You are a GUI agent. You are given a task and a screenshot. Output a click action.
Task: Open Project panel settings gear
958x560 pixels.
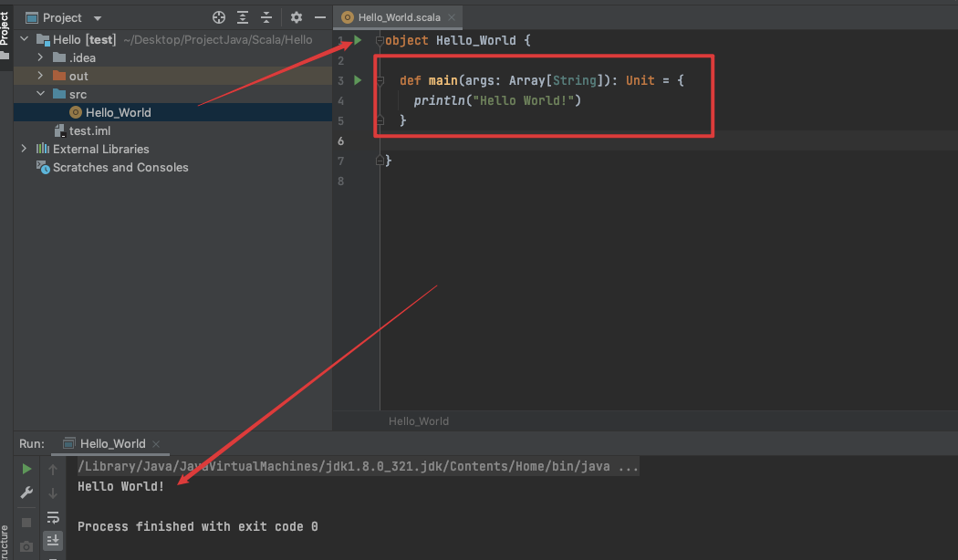click(297, 17)
